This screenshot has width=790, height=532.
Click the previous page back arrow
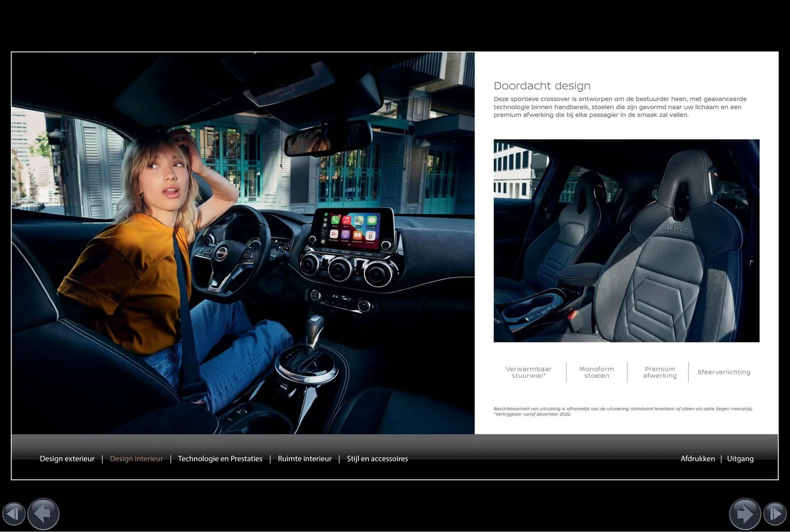pos(43,513)
